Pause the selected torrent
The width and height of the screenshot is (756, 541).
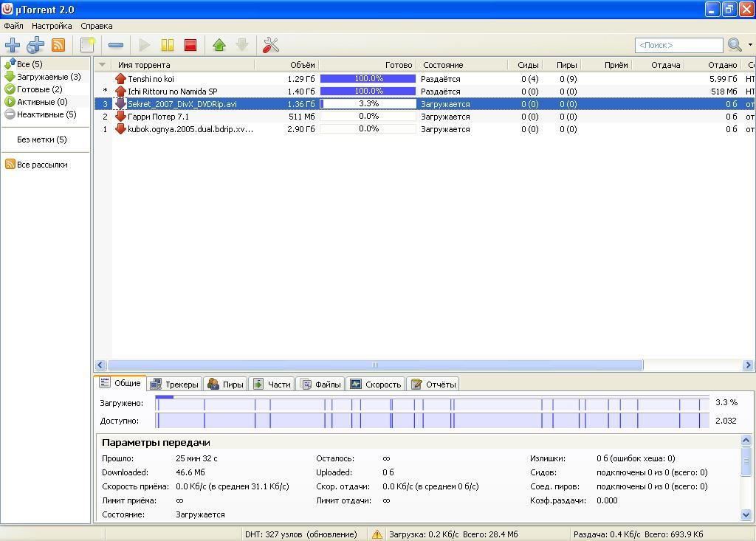pos(168,45)
